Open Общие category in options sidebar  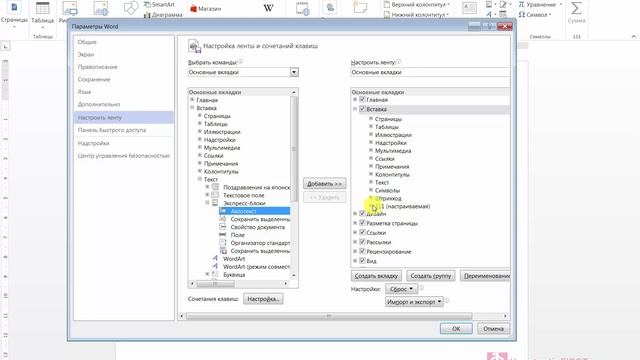[x=87, y=42]
